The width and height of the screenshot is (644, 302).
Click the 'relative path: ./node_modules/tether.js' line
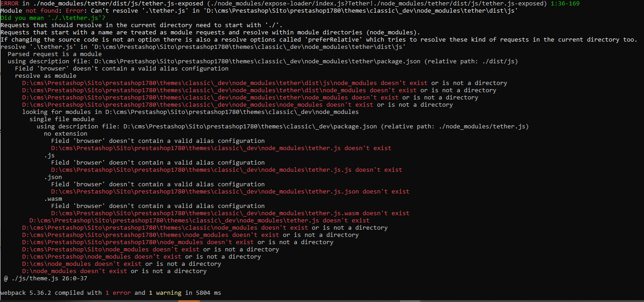(283, 126)
